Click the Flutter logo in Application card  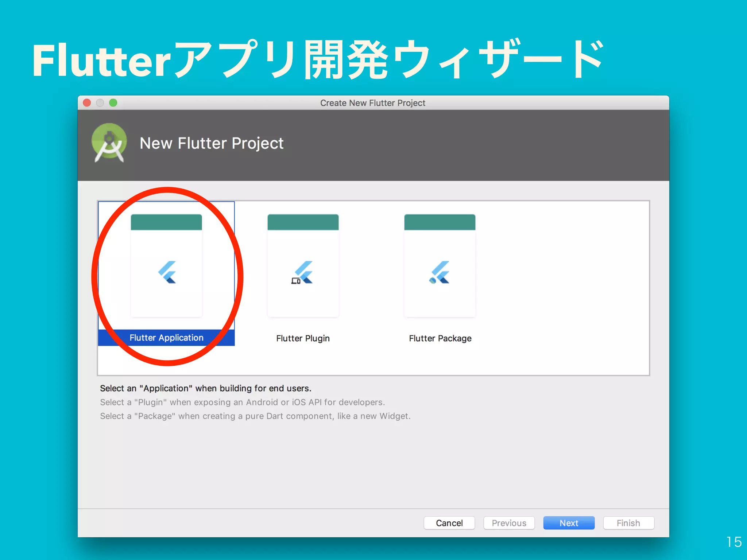pyautogui.click(x=167, y=272)
